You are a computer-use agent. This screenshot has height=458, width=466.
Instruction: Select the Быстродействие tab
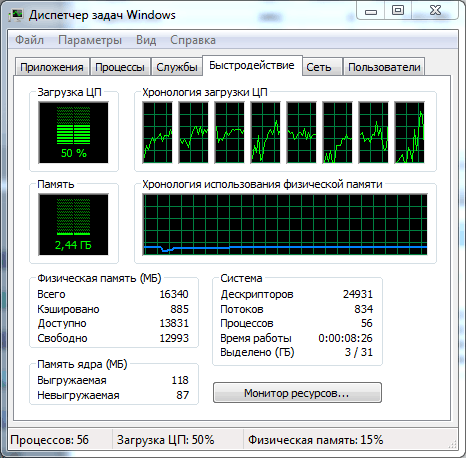252,65
